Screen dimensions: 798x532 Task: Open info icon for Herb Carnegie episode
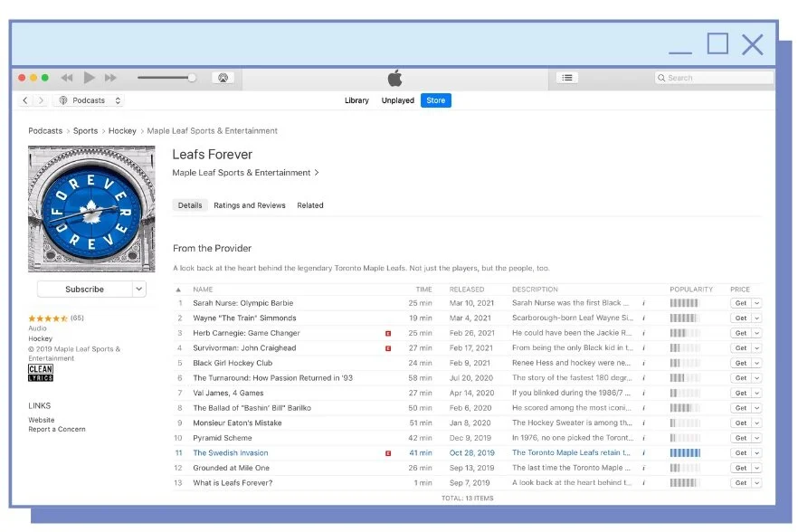pos(644,333)
